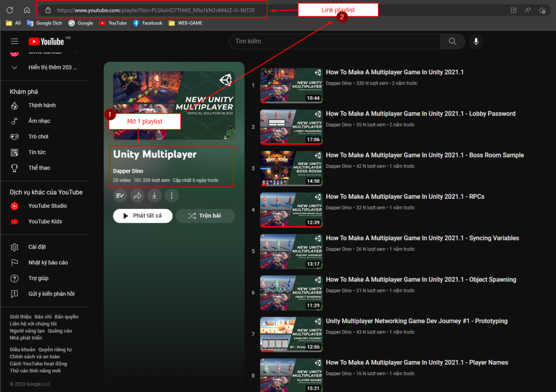The width and height of the screenshot is (556, 392).
Task: Click the Tìm kiếm search input field
Action: click(334, 42)
